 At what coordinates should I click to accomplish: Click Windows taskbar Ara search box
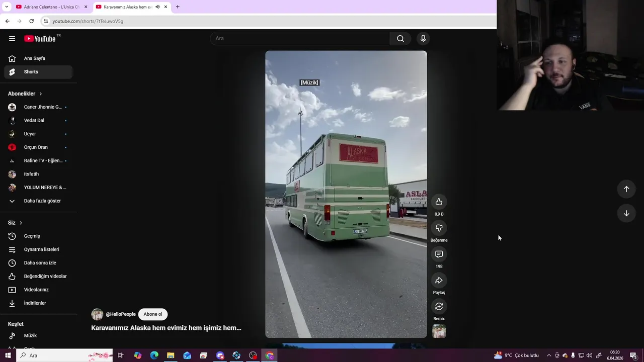(64, 355)
